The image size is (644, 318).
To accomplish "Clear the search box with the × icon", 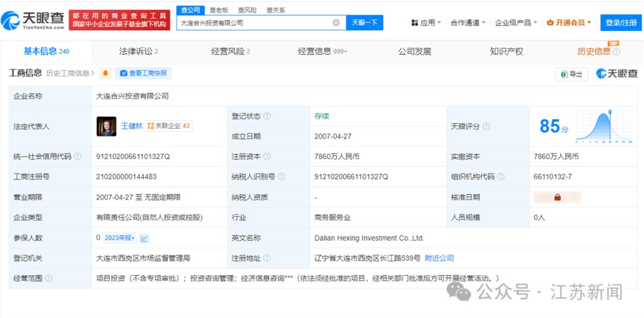I will pyautogui.click(x=336, y=23).
